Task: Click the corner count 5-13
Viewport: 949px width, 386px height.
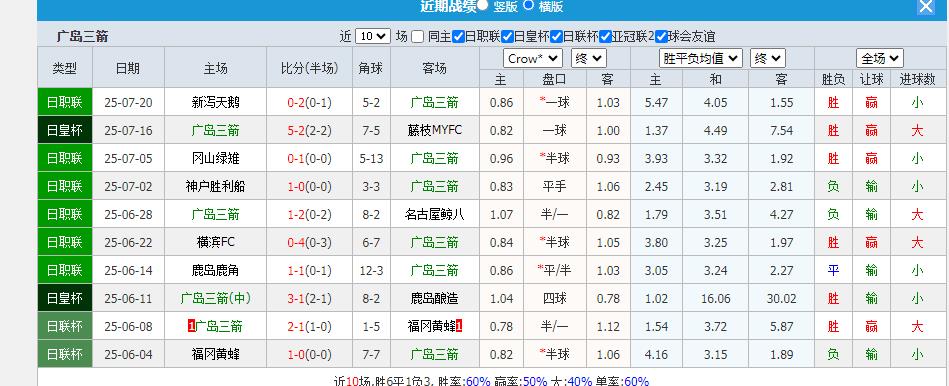Action: coord(372,159)
